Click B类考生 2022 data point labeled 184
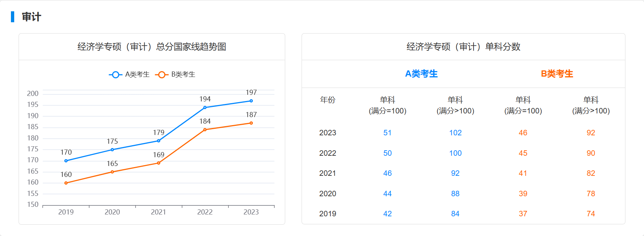The width and height of the screenshot is (644, 236). (x=205, y=130)
